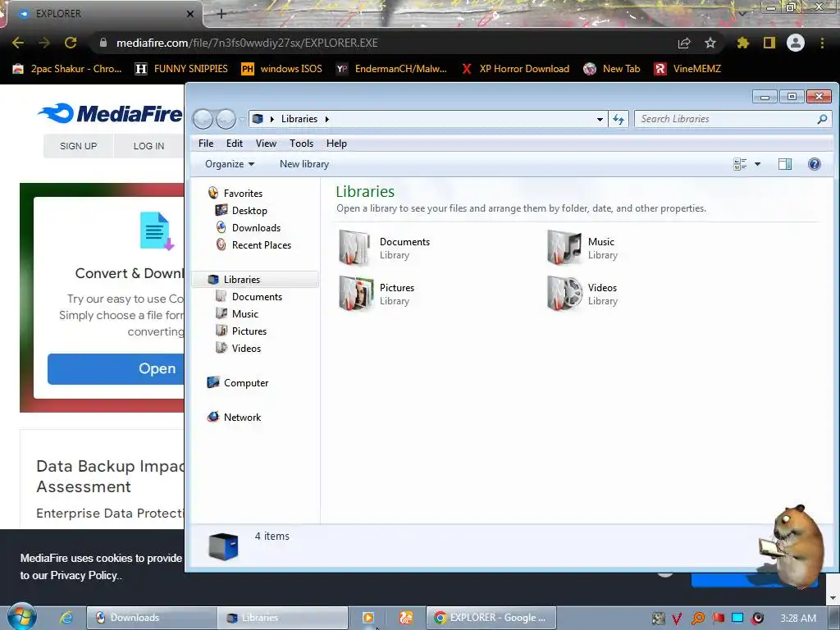Click the blue Help question mark icon
The height and width of the screenshot is (630, 840).
[x=815, y=164]
